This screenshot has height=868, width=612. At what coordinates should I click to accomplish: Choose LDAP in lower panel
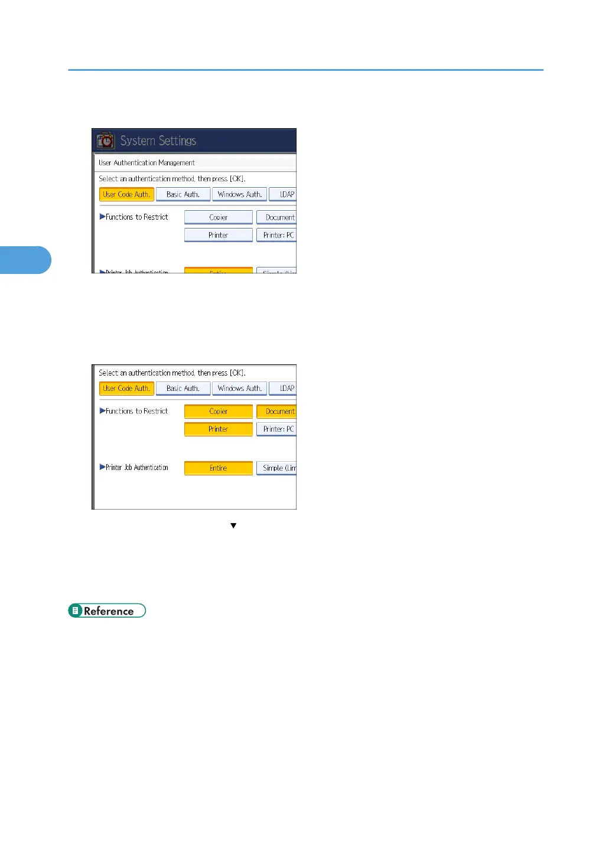click(283, 389)
